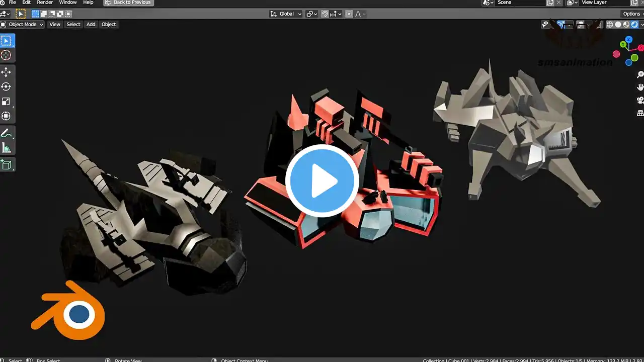Click the tweak select arrow icon in header
Viewport: 644px width, 362px height.
pos(21,14)
